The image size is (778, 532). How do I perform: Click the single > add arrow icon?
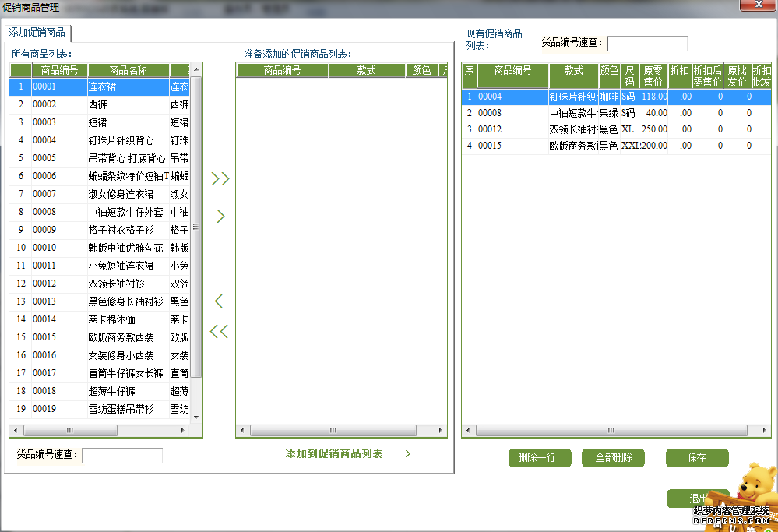[220, 216]
